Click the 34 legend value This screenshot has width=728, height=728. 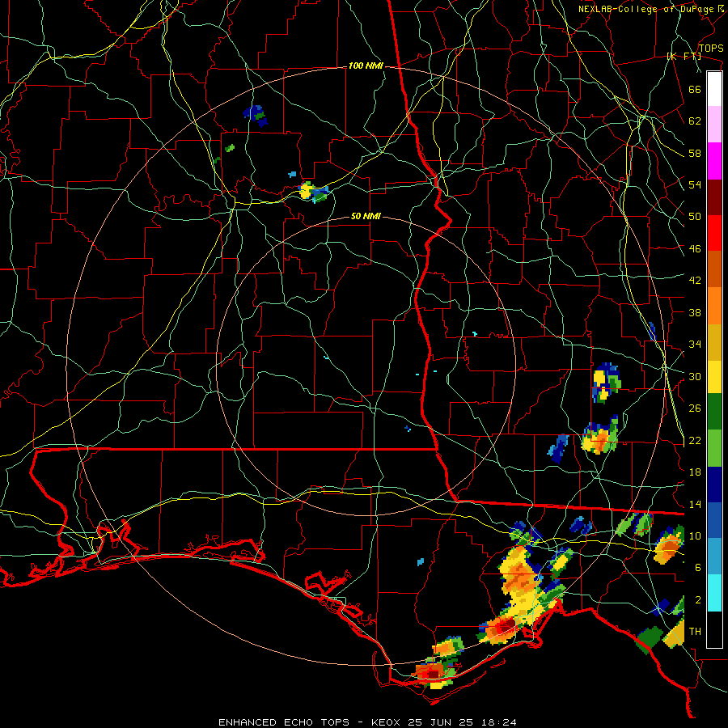click(x=695, y=345)
